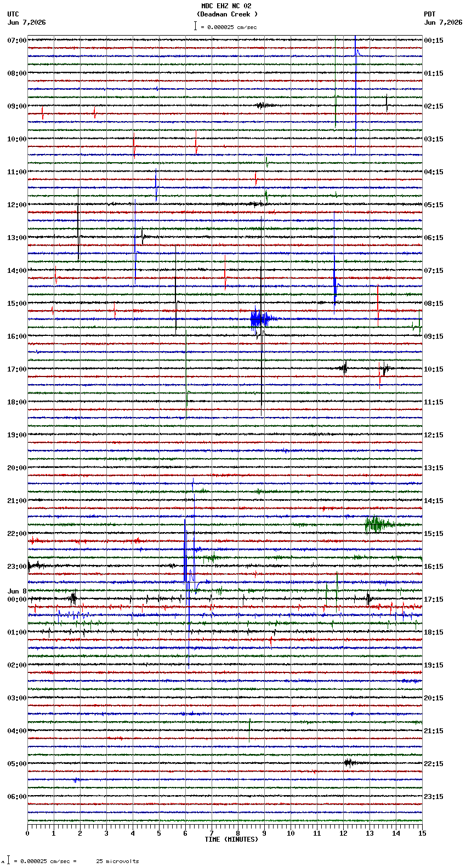Viewport: 466px width, 868px height.
Task: Click the bottom scale legend '25 microvolts'
Action: 118,861
